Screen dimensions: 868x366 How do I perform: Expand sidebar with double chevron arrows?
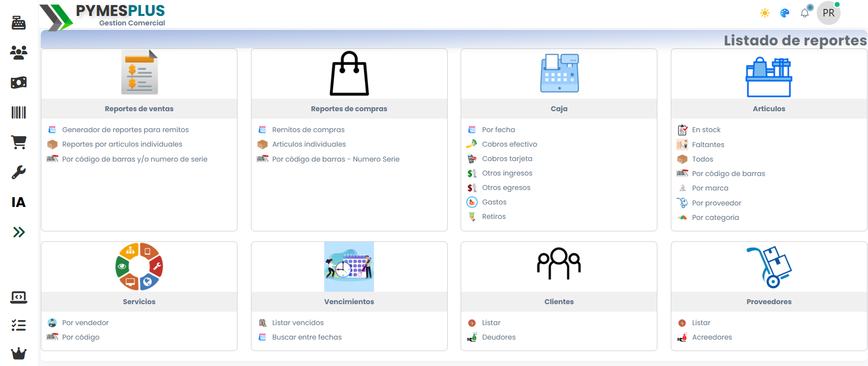point(18,232)
